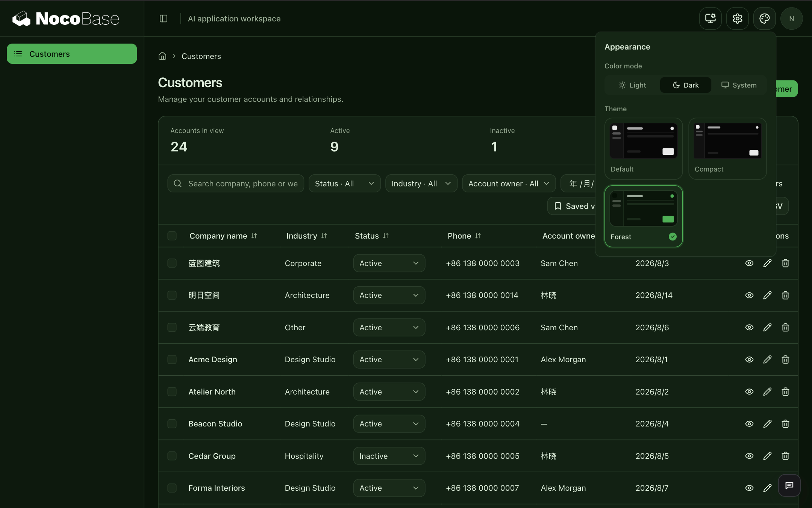This screenshot has width=812, height=508.
Task: Open Account owner · All dropdown
Action: 509,183
